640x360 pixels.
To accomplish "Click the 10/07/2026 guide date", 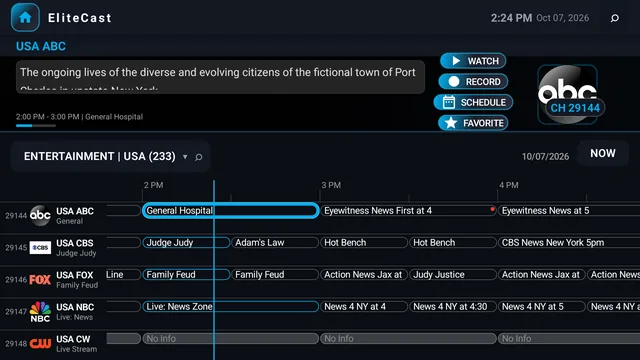I will 545,157.
